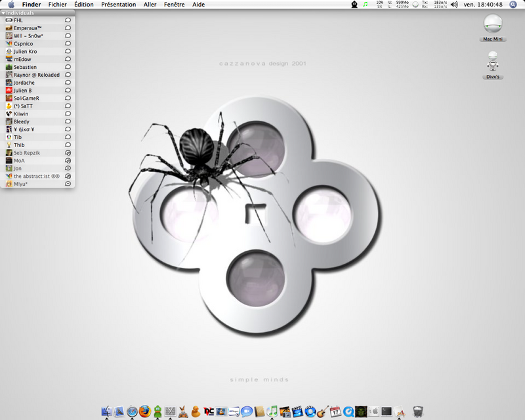Select contact (*) SaTT

pyautogui.click(x=38, y=106)
